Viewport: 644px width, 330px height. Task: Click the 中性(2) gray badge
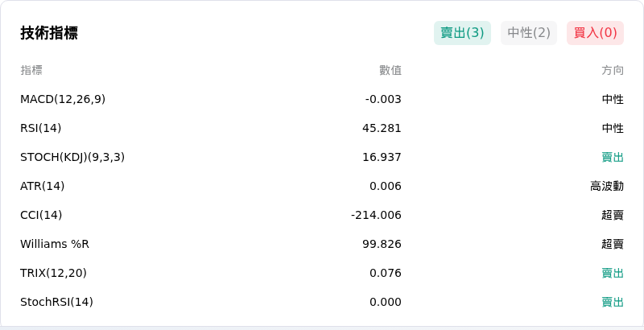point(529,33)
